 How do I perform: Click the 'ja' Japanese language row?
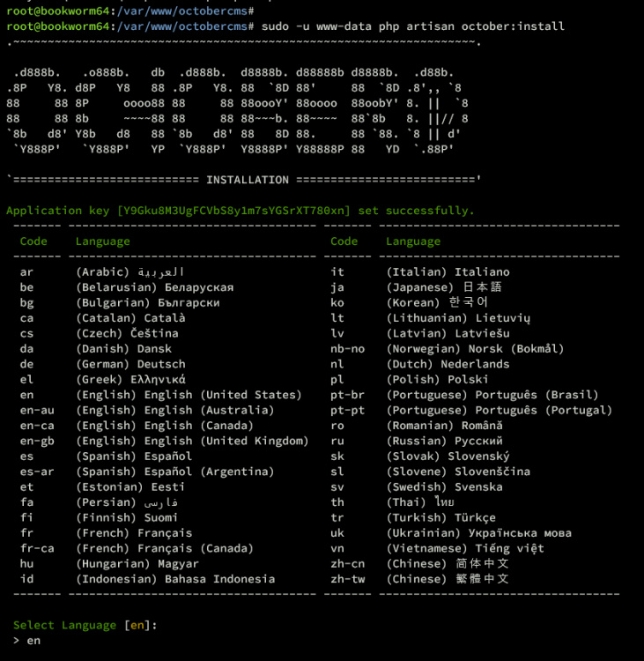point(416,287)
